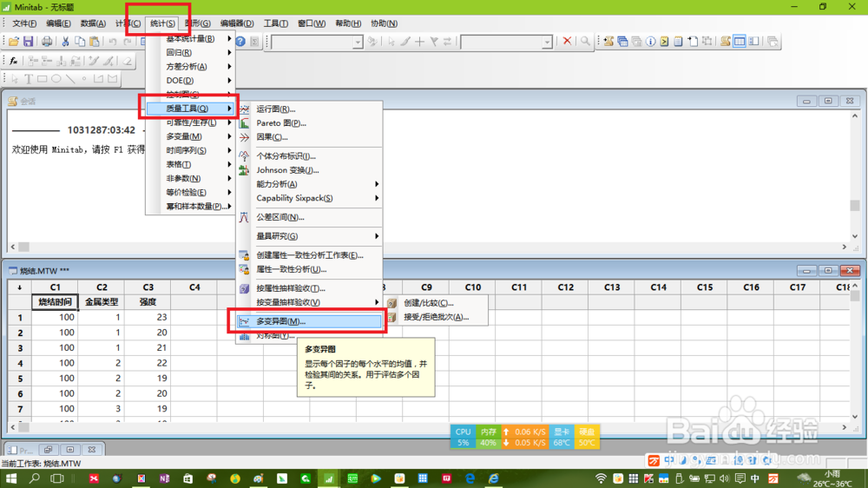Click the 金属类型 column name cell

tap(102, 302)
